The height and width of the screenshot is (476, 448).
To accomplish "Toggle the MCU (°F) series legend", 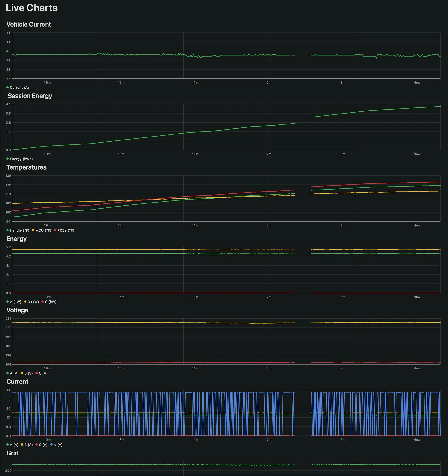I will (x=41, y=230).
